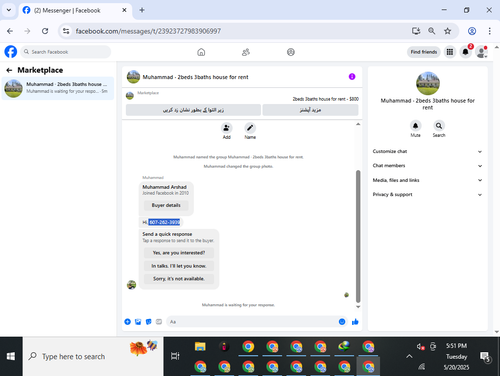Screen dimensions: 500x376
Task: Open more actions plus icon in composer
Action: click(x=127, y=322)
